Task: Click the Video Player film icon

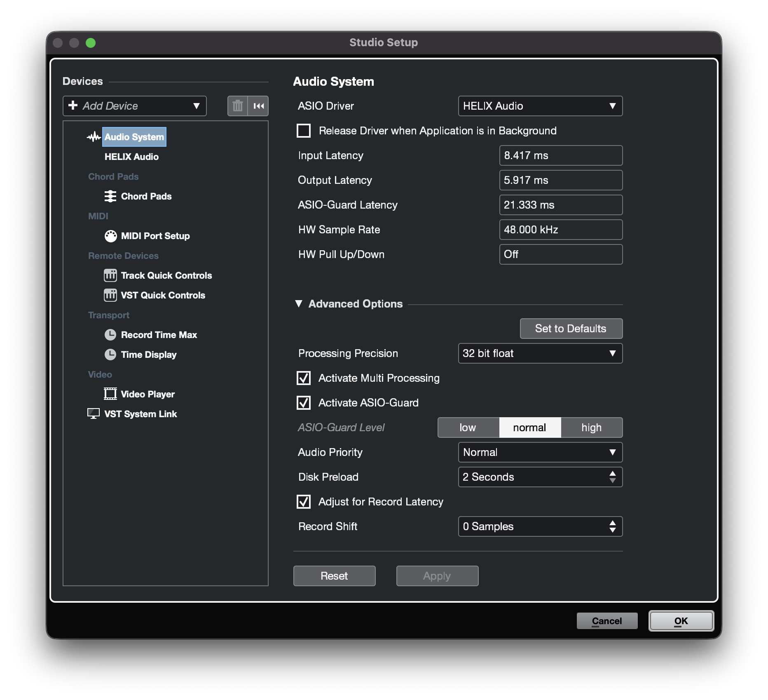Action: [x=110, y=394]
